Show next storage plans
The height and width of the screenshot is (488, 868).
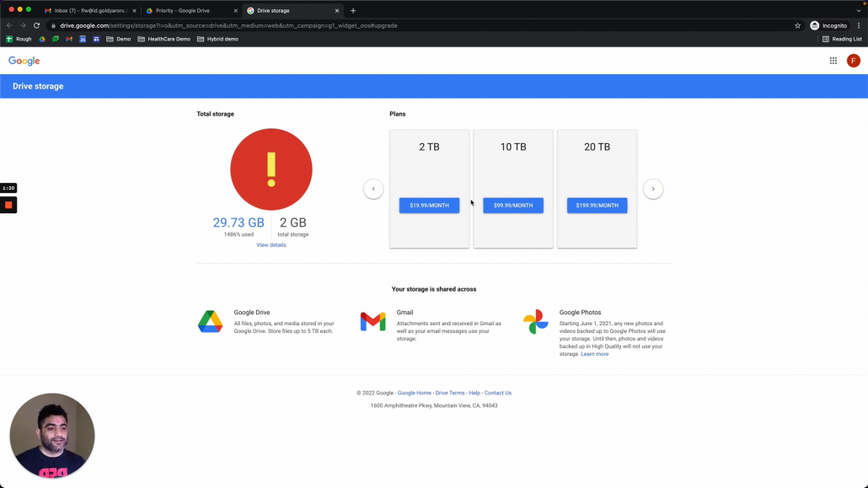(652, 189)
